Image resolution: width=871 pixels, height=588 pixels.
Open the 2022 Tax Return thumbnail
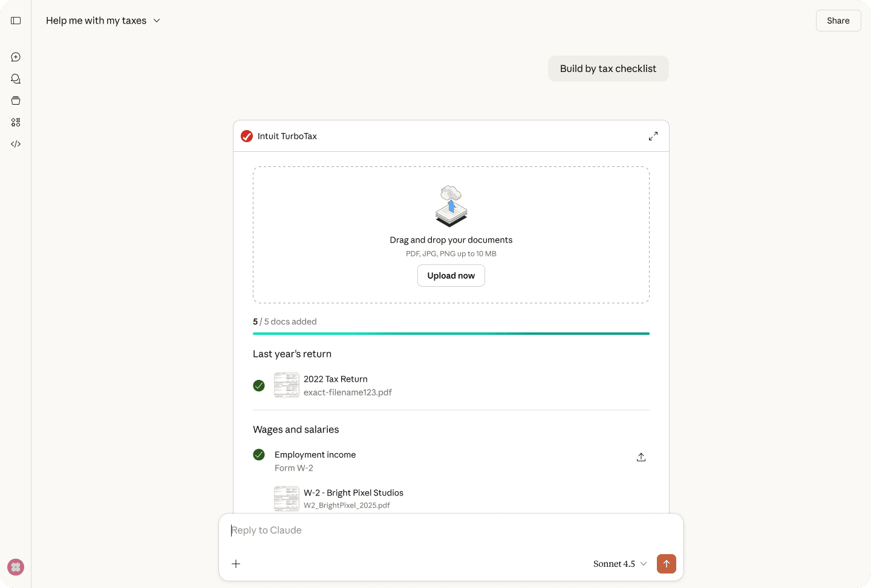tap(287, 385)
